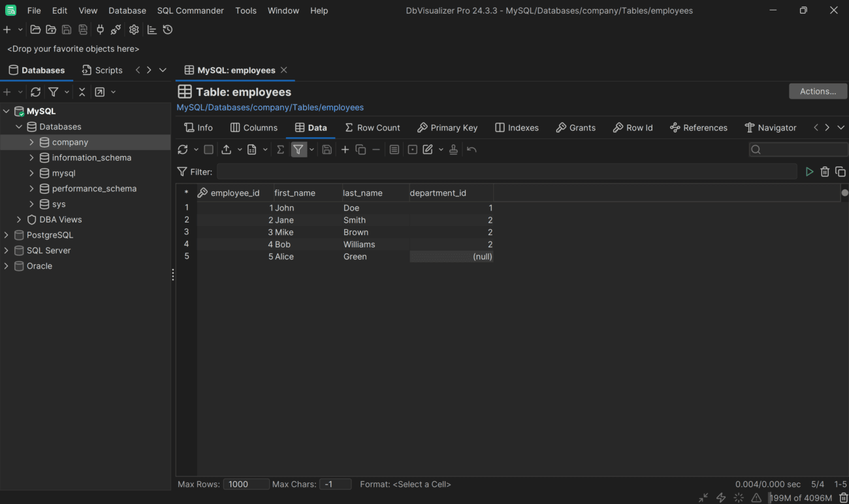Expand the information_schema database node
The height and width of the screenshot is (504, 849).
(x=31, y=157)
